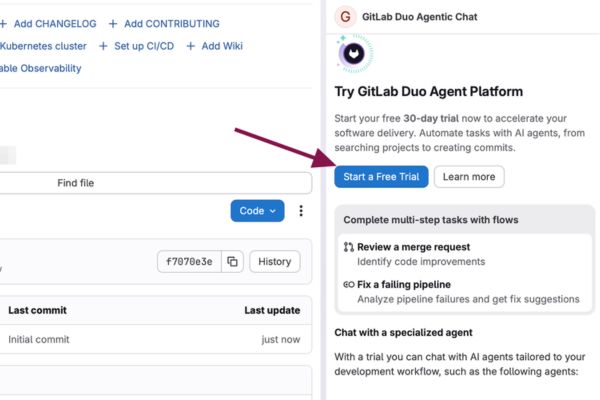The height and width of the screenshot is (400, 600).
Task: Click the merge request icon beside Review a merge request
Action: (349, 247)
